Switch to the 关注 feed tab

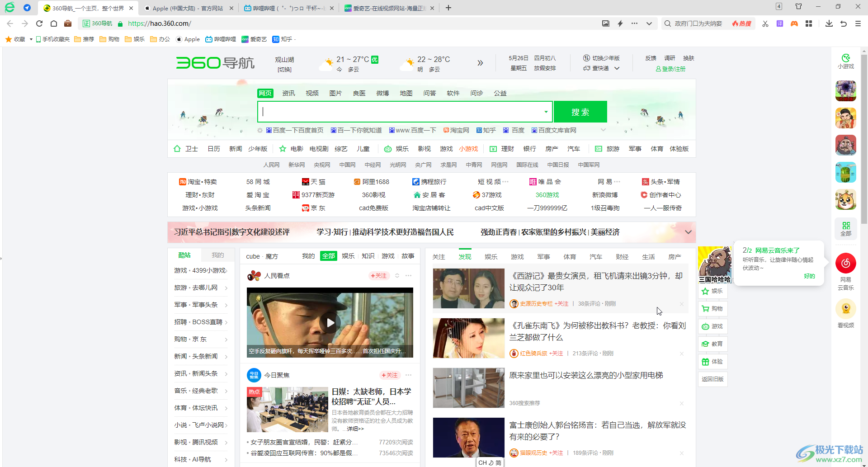tap(439, 257)
